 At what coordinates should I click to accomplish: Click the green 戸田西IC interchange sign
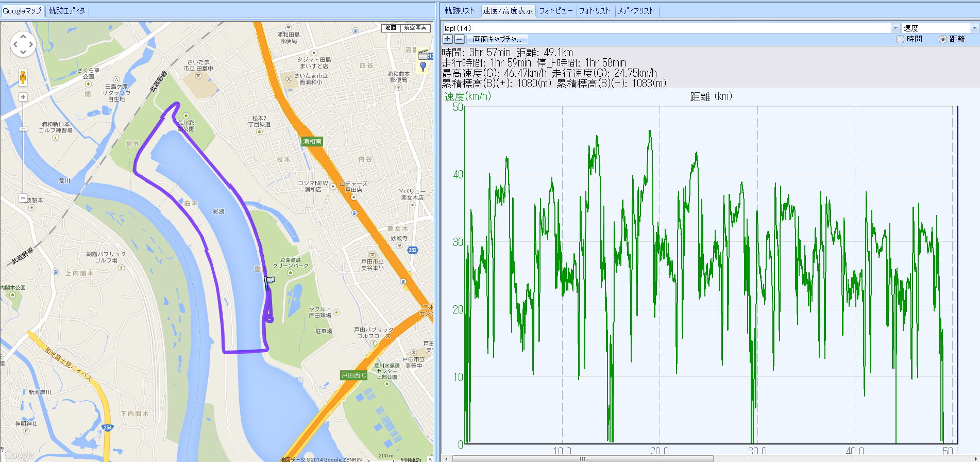click(x=353, y=375)
